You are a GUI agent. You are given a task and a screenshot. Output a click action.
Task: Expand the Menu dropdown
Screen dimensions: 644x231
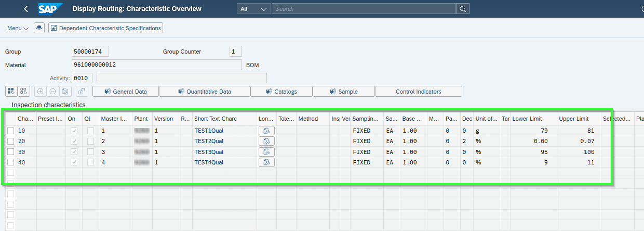[18, 28]
